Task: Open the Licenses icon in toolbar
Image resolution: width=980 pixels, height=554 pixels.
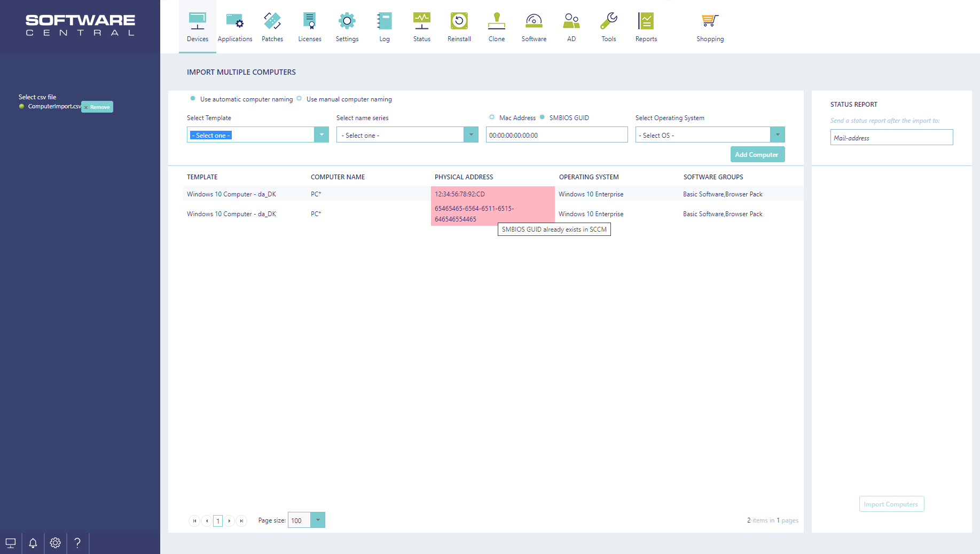Action: pos(310,21)
